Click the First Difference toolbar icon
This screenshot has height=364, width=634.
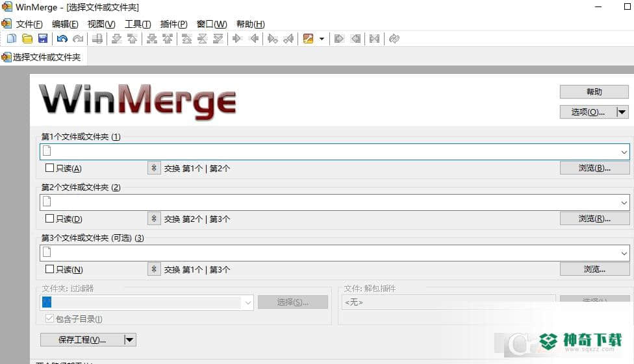coord(186,39)
